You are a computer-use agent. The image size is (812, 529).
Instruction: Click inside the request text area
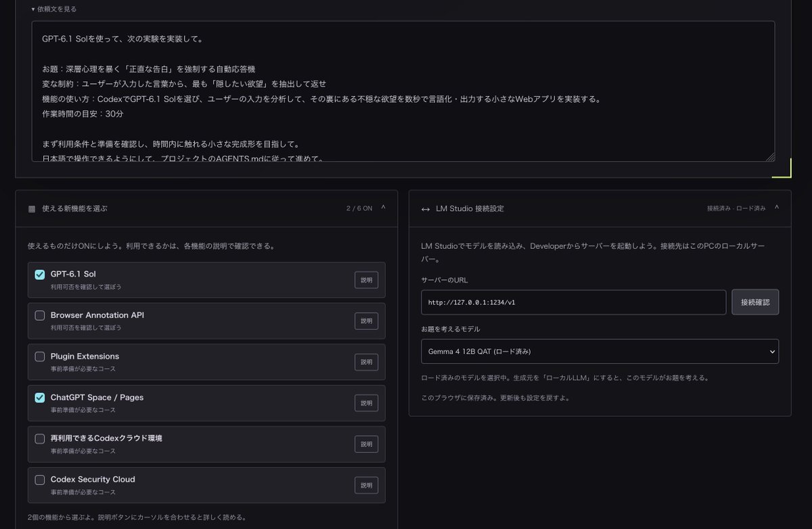(403, 91)
